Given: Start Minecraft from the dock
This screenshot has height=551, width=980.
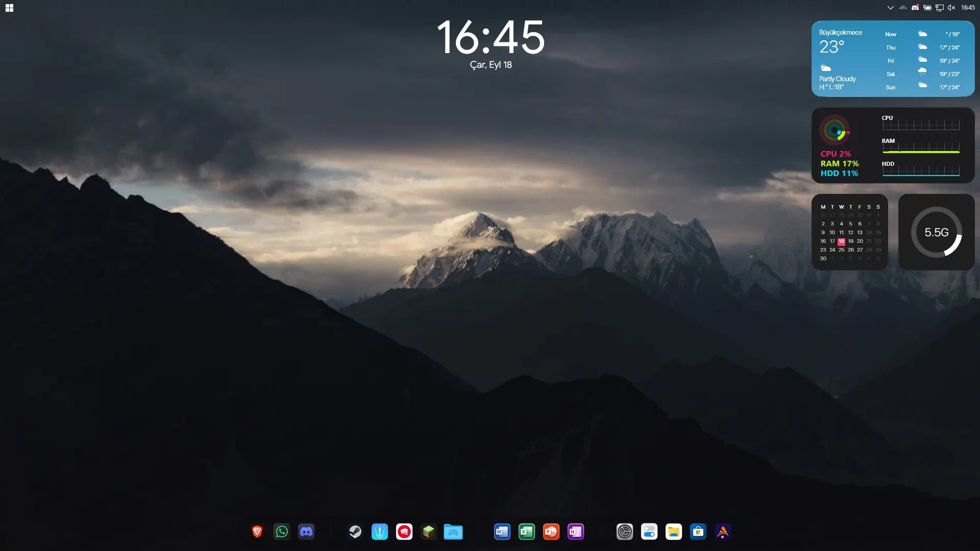Looking at the screenshot, I should (429, 532).
